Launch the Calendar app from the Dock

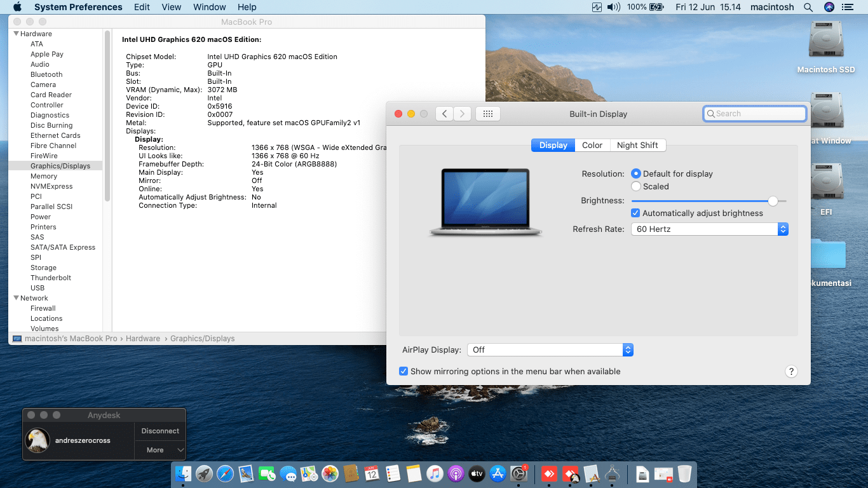370,473
